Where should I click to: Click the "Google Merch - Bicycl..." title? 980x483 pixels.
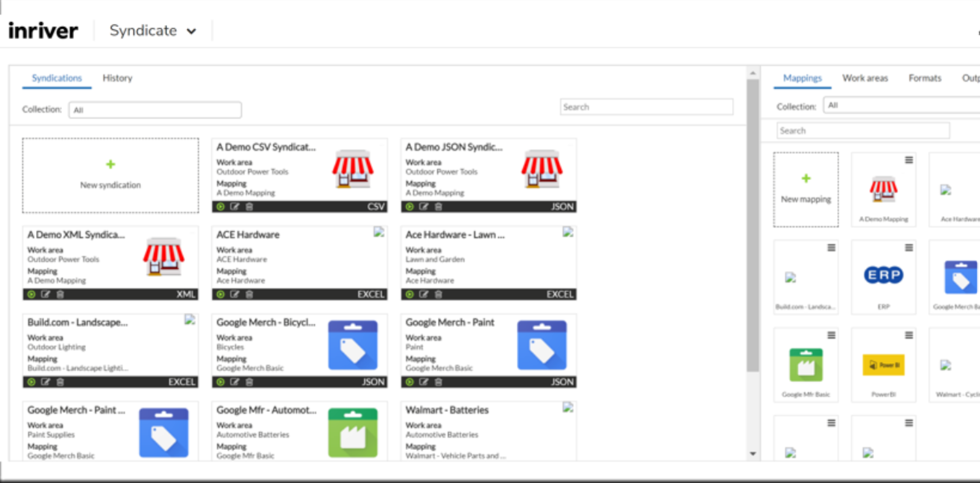coord(266,323)
